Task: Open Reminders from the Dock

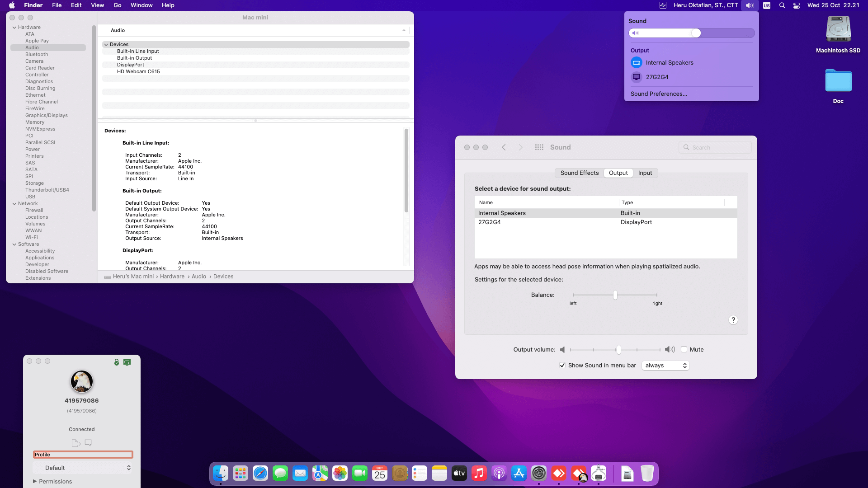Action: 420,473
